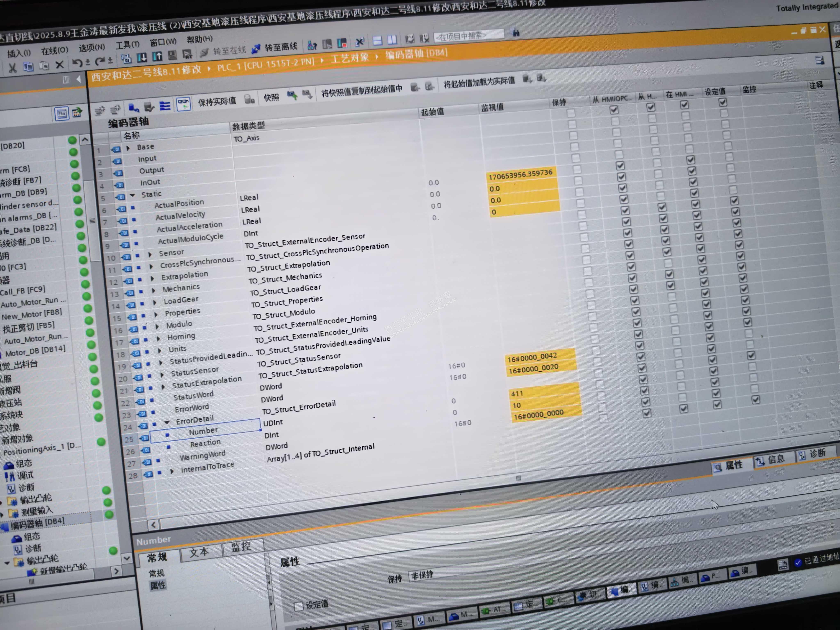
Task: Click the Download to device icon
Action: tap(142, 58)
